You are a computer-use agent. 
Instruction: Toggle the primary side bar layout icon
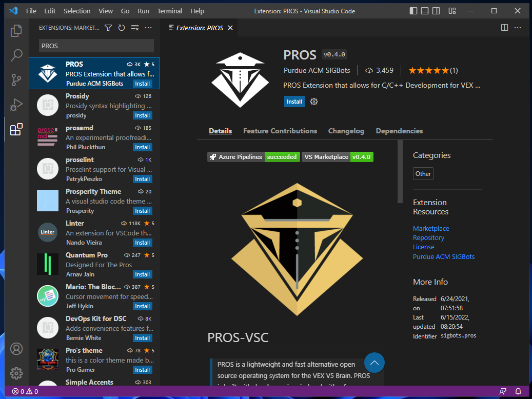pyautogui.click(x=413, y=11)
